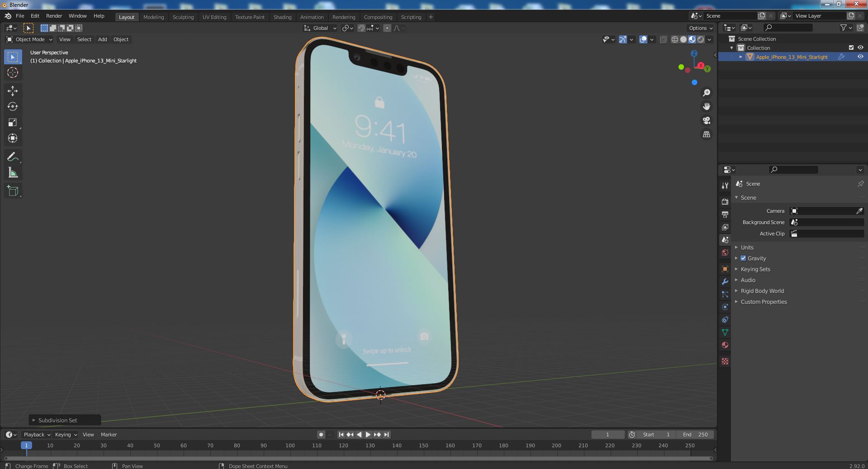Image resolution: width=868 pixels, height=469 pixels.
Task: Select the Scale tool
Action: point(13,122)
